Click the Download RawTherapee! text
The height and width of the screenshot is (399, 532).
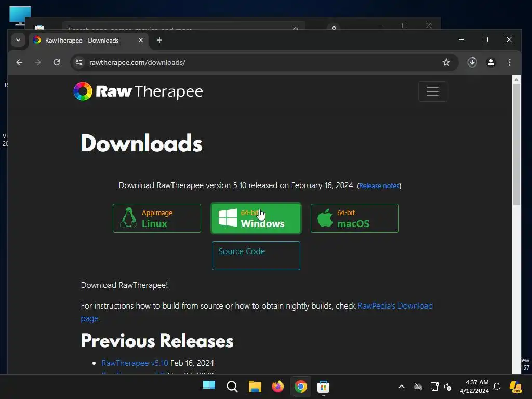124,285
